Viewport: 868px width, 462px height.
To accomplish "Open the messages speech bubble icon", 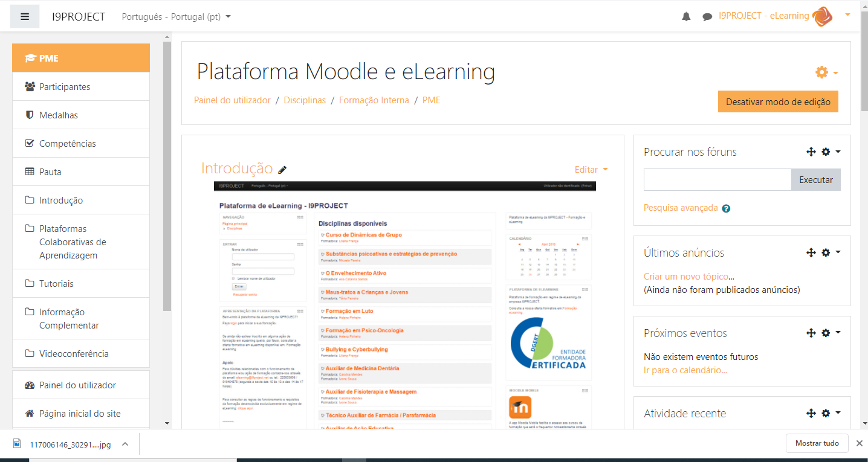I will [x=707, y=17].
